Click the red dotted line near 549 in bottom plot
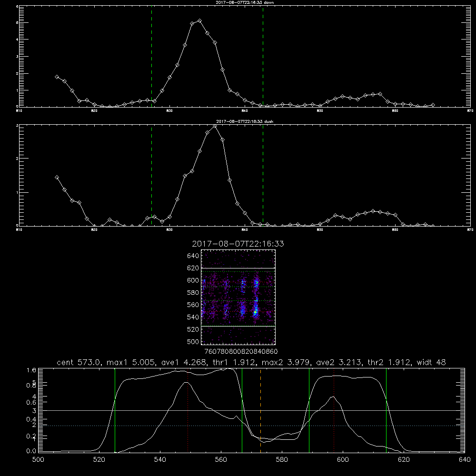This screenshot has height=476, width=476. point(188,410)
